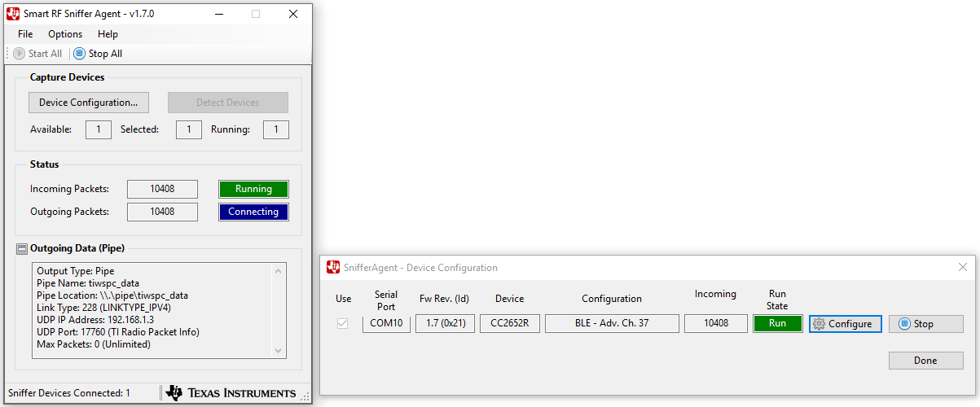
Task: Click Stop All toolbar icon
Action: tap(79, 54)
